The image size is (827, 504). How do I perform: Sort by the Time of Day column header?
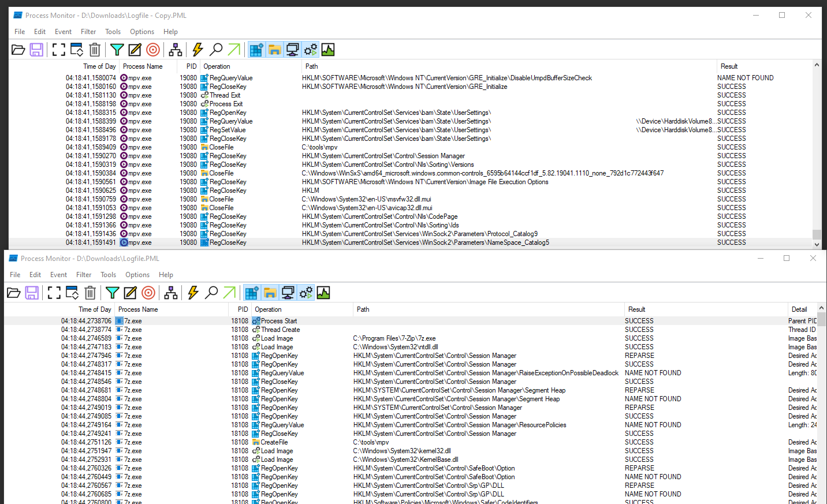(x=99, y=66)
